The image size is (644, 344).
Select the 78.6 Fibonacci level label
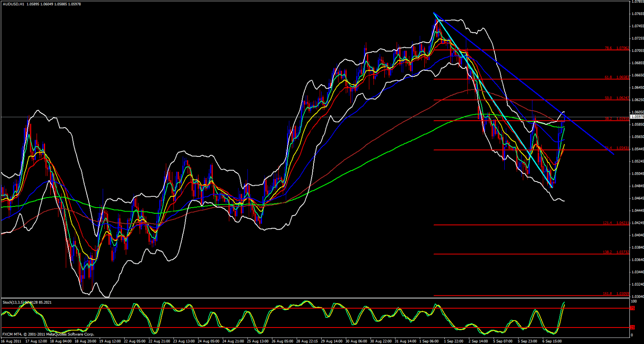[608, 48]
